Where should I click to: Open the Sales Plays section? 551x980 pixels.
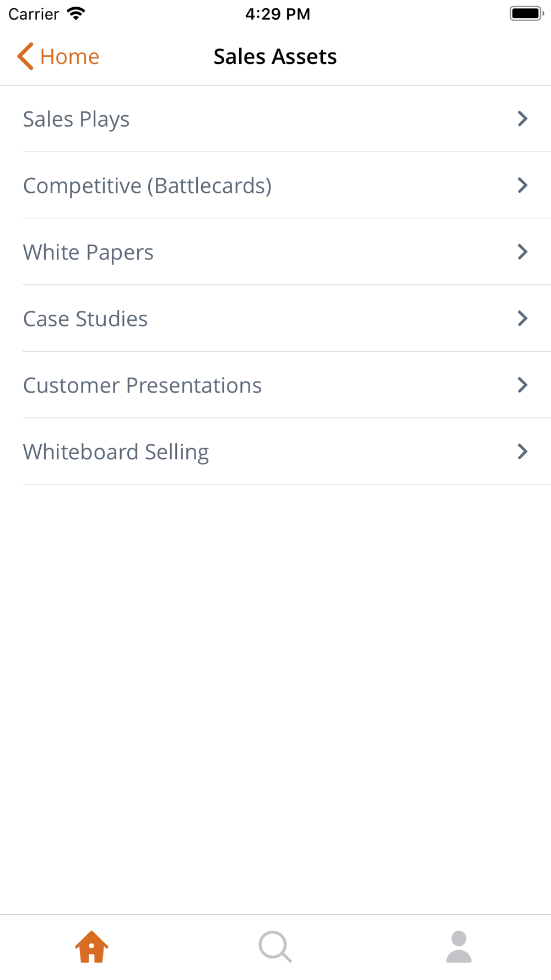275,119
